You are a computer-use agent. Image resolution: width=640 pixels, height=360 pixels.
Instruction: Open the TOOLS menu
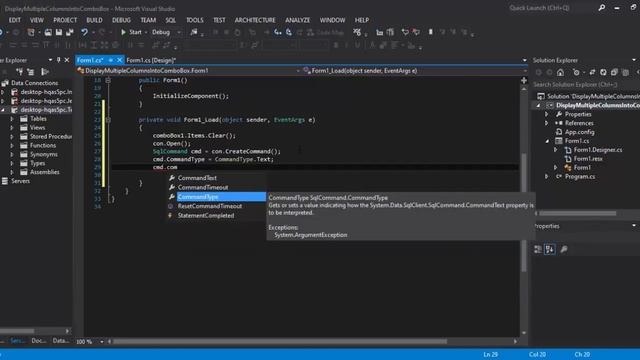pyautogui.click(x=195, y=20)
